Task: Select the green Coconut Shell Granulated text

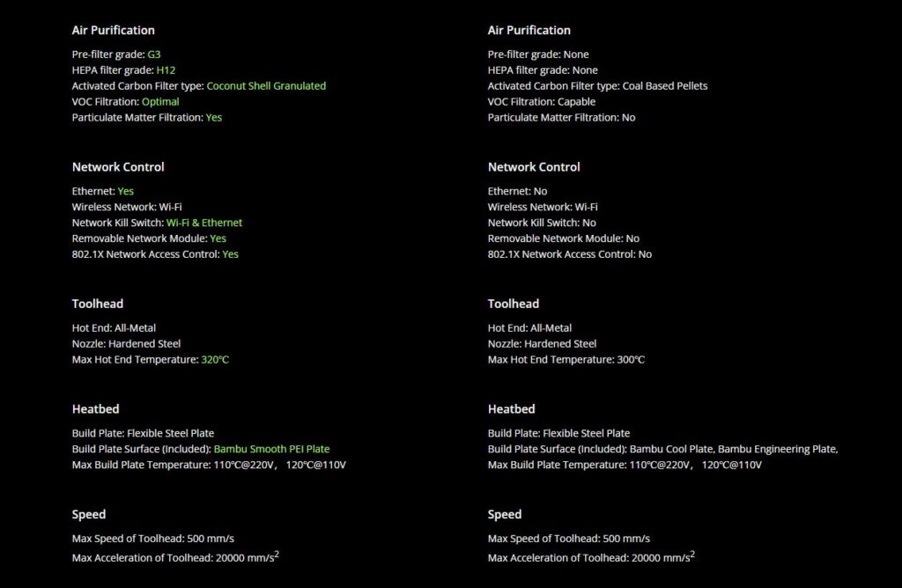Action: (266, 86)
